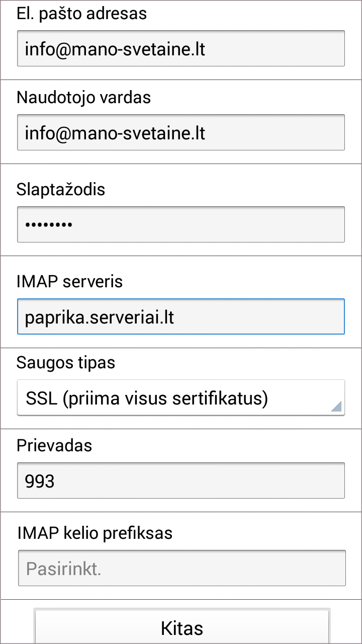362x644 pixels.
Task: Tap the Naudotojo vardas text field
Action: [181, 133]
